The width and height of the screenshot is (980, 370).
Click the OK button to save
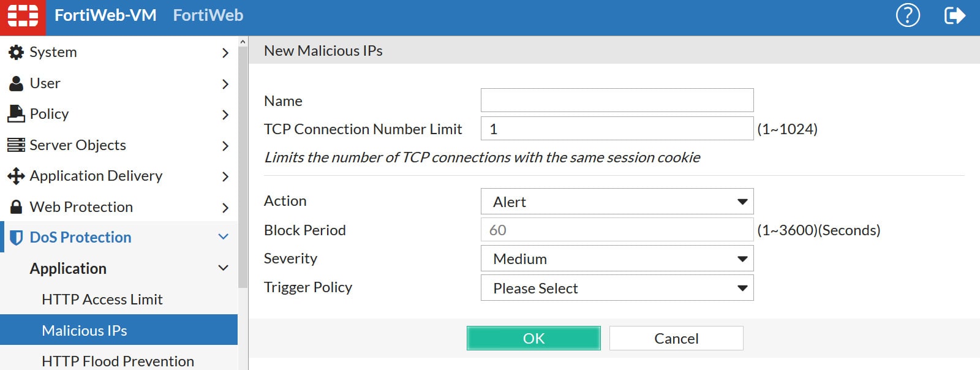coord(534,338)
